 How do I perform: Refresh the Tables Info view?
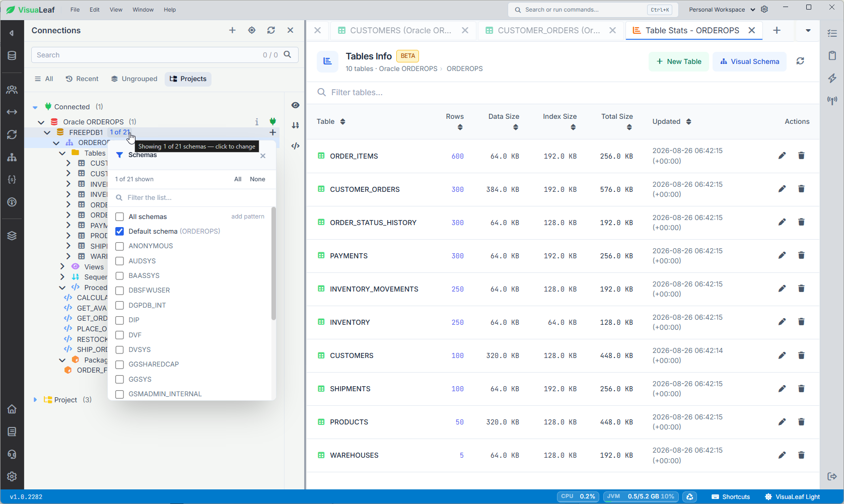800,61
